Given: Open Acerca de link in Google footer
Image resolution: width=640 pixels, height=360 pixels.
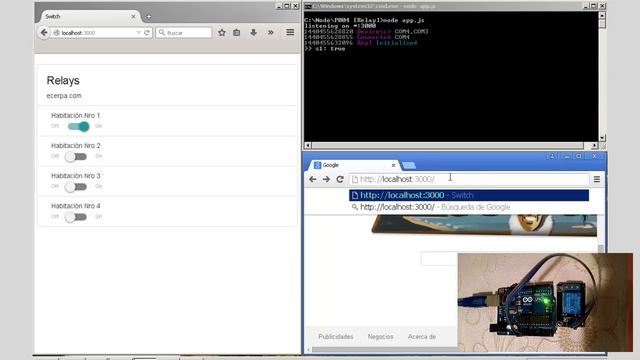Looking at the screenshot, I should pos(422,337).
